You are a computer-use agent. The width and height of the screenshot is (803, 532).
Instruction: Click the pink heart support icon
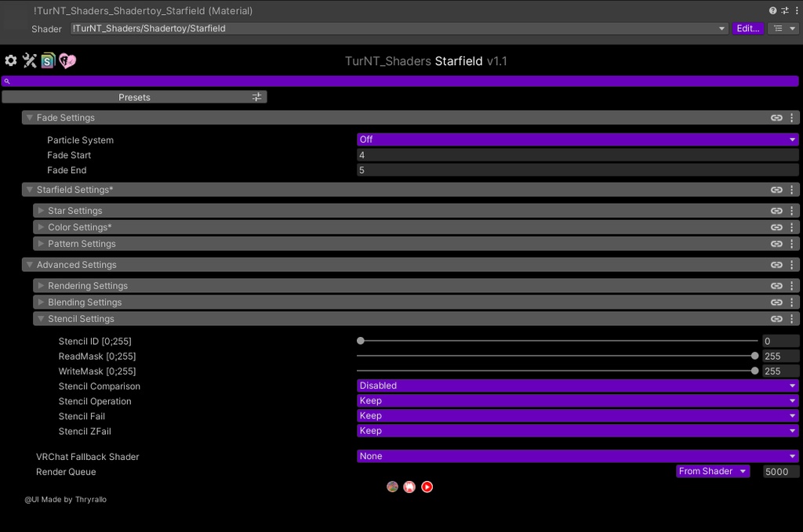(67, 60)
